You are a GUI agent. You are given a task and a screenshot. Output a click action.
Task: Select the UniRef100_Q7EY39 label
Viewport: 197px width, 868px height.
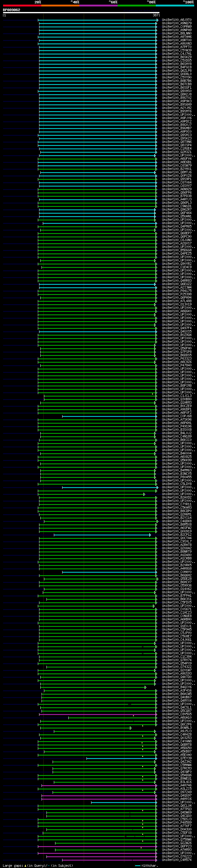tap(177, 758)
